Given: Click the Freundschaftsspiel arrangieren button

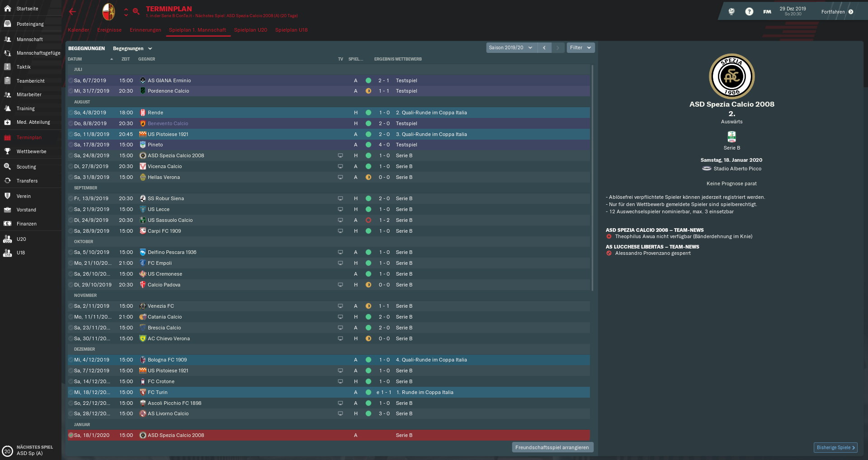Looking at the screenshot, I should coord(552,447).
